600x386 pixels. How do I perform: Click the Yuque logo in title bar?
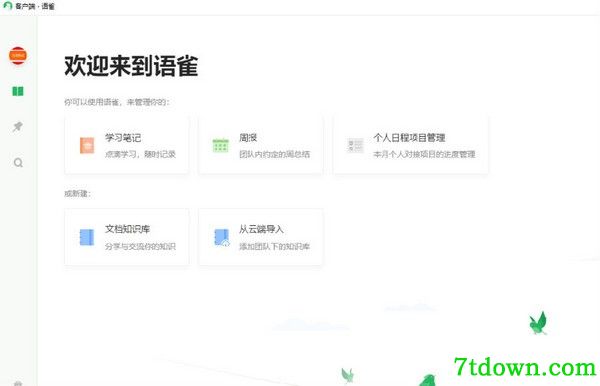(x=7, y=6)
